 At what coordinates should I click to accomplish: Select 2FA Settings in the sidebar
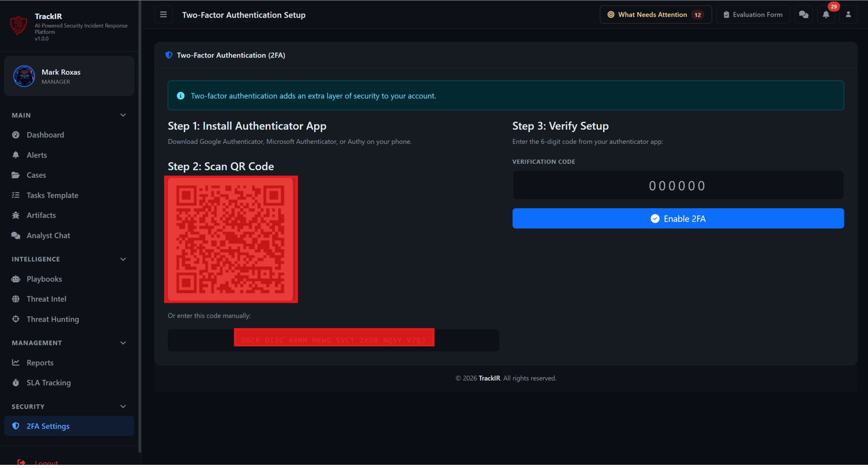(x=69, y=426)
